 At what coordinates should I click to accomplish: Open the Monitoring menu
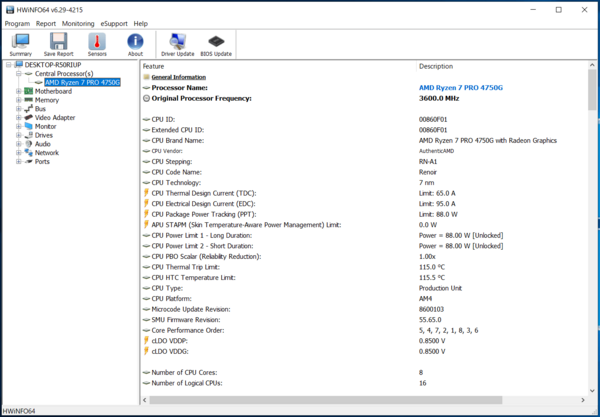click(78, 23)
